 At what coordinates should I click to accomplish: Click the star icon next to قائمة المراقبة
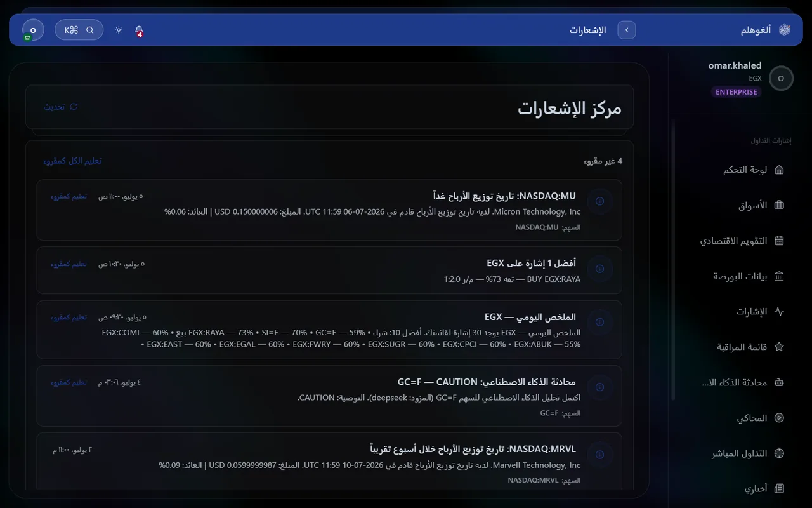(x=780, y=347)
